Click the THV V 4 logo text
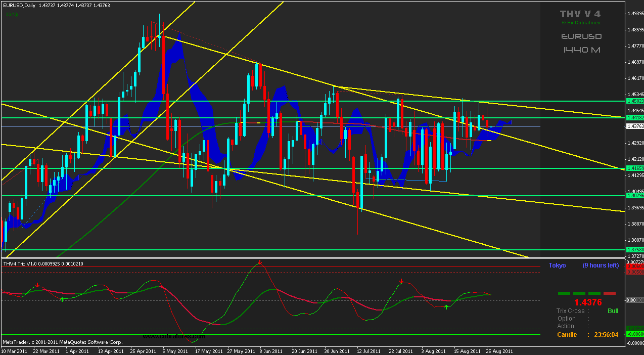The width and height of the screenshot is (644, 355). click(x=580, y=14)
